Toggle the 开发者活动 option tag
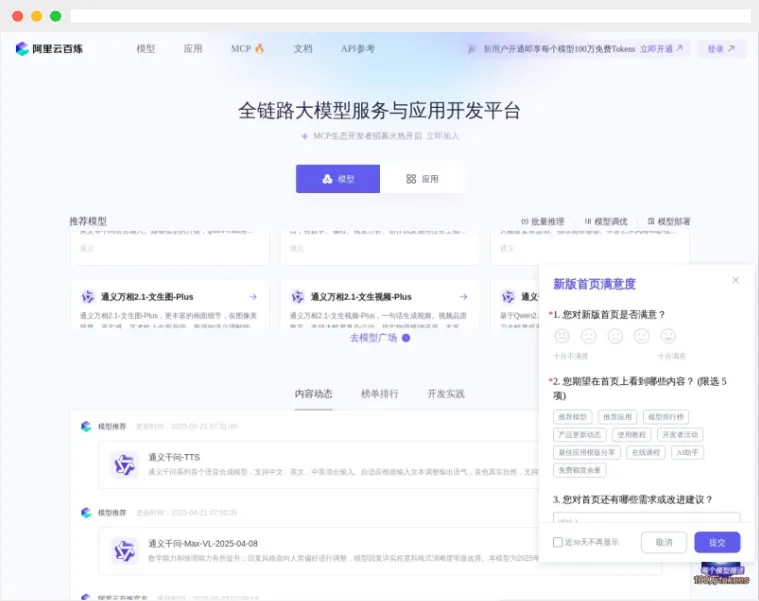This screenshot has height=601, width=759. [680, 435]
